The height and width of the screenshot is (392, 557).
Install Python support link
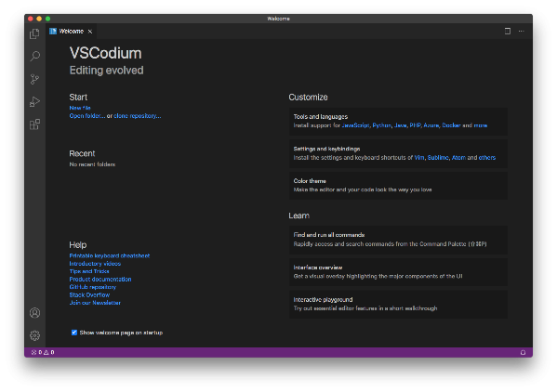point(381,125)
